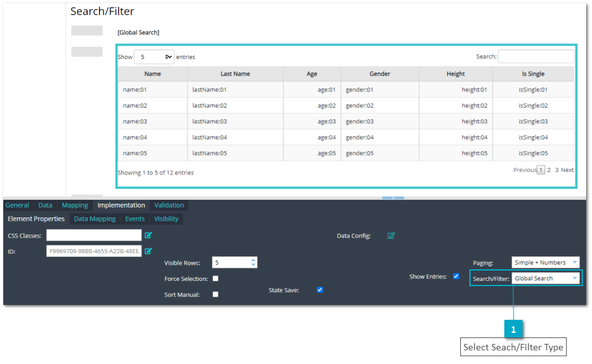592x364 pixels.
Task: Select the isSingle:01 cell
Action: click(533, 90)
